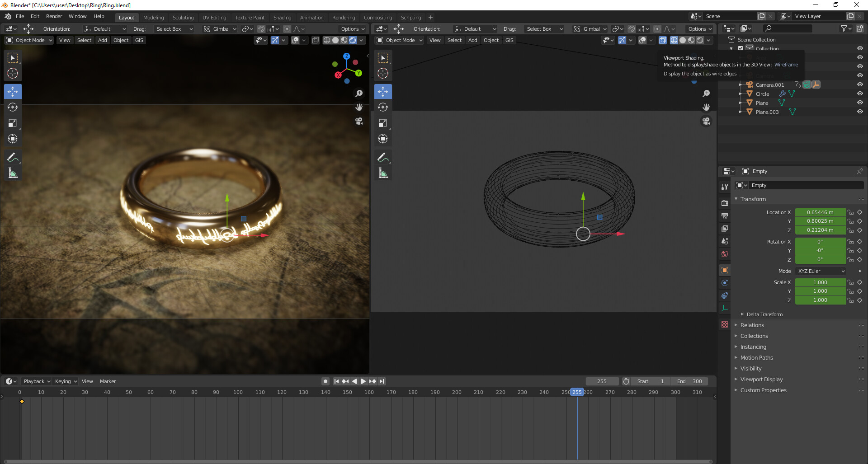Open Object Mode dropdown in left viewport
Image resolution: width=868 pixels, height=464 pixels.
coord(29,40)
